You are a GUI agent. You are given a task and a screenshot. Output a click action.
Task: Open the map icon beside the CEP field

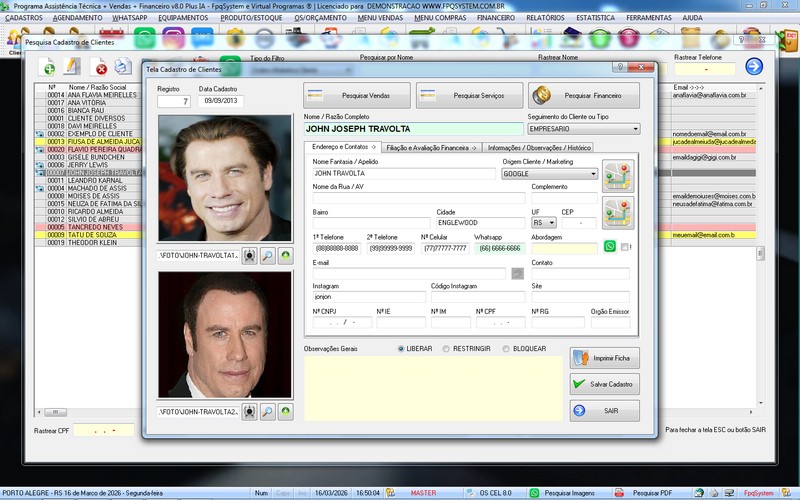tap(618, 213)
